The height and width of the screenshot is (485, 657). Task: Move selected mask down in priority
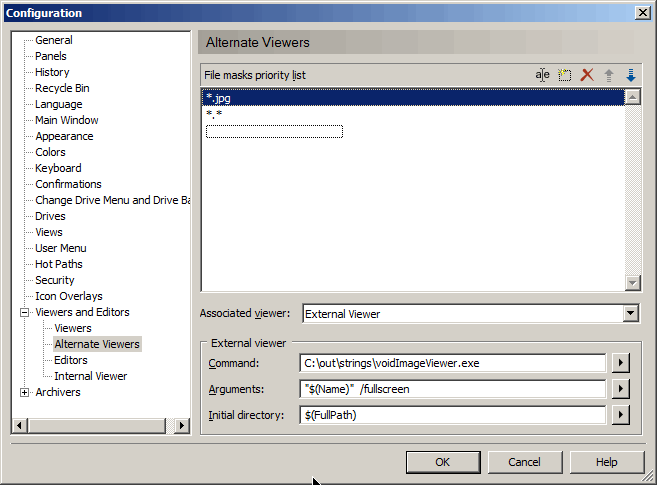tap(630, 75)
